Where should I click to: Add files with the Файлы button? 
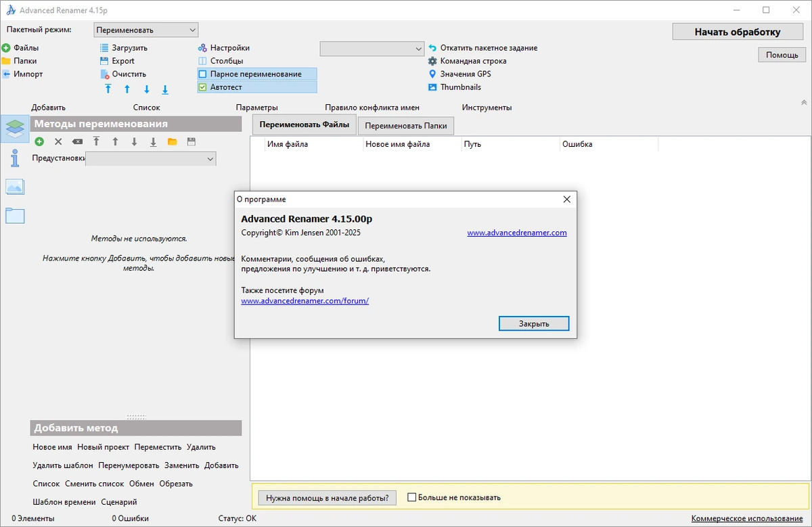[20, 48]
